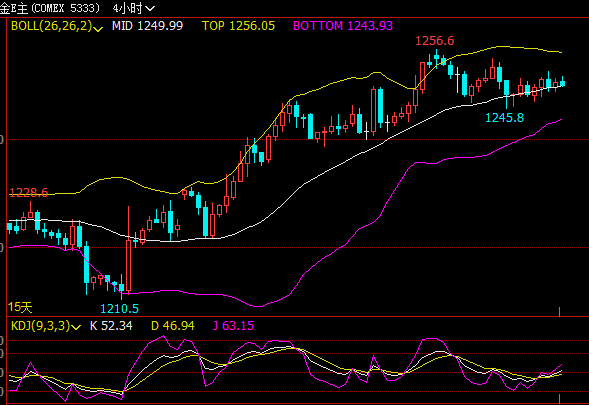589x405 pixels.
Task: Click the 15天 range label
Action: pyautogui.click(x=20, y=307)
